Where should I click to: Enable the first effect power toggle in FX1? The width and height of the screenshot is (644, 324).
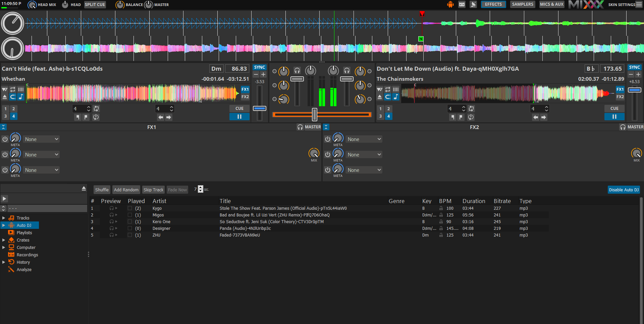point(5,139)
